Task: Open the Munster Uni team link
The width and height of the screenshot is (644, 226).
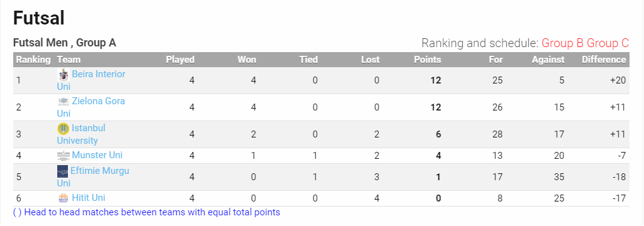Action: pyautogui.click(x=97, y=155)
